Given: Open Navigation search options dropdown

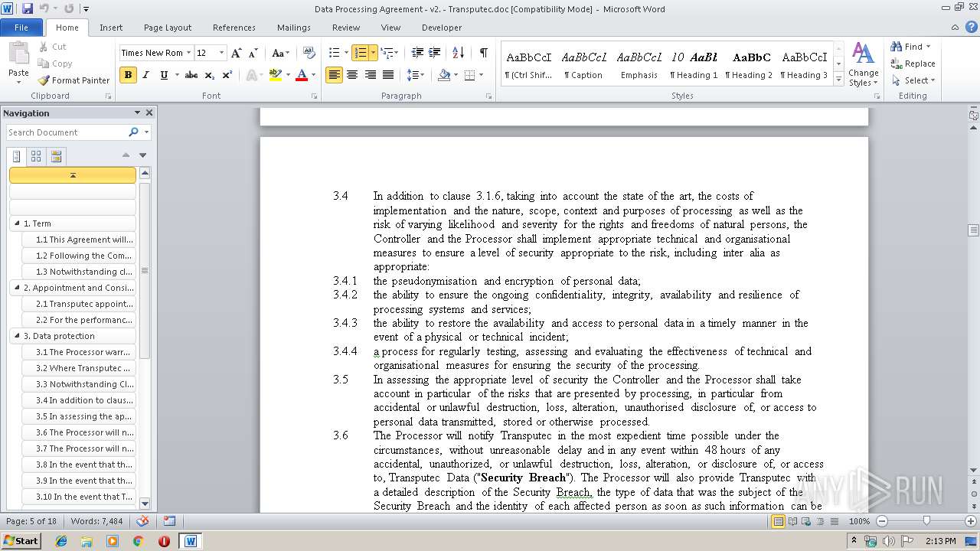Looking at the screenshot, I should coord(146,132).
